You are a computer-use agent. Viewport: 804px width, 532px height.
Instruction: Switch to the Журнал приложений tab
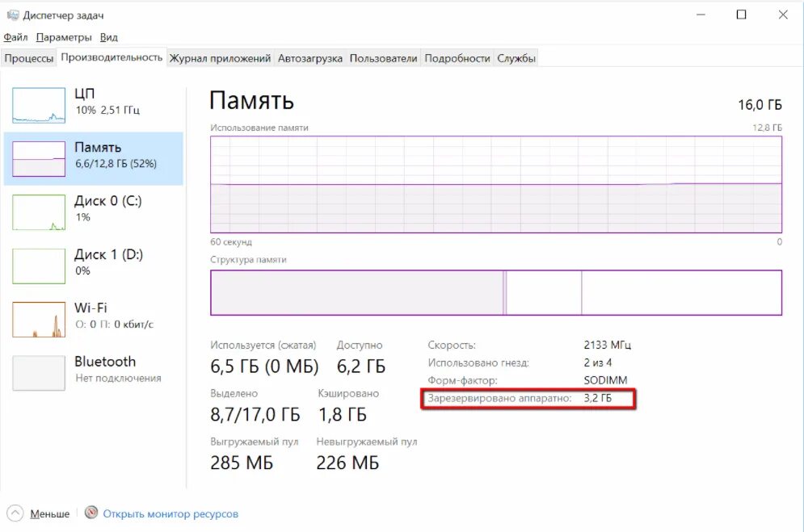[220, 58]
